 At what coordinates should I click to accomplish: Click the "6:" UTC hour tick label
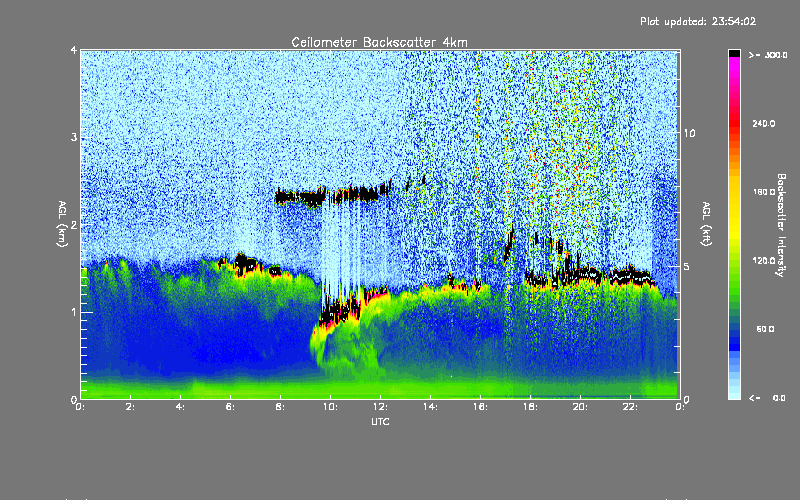(231, 407)
